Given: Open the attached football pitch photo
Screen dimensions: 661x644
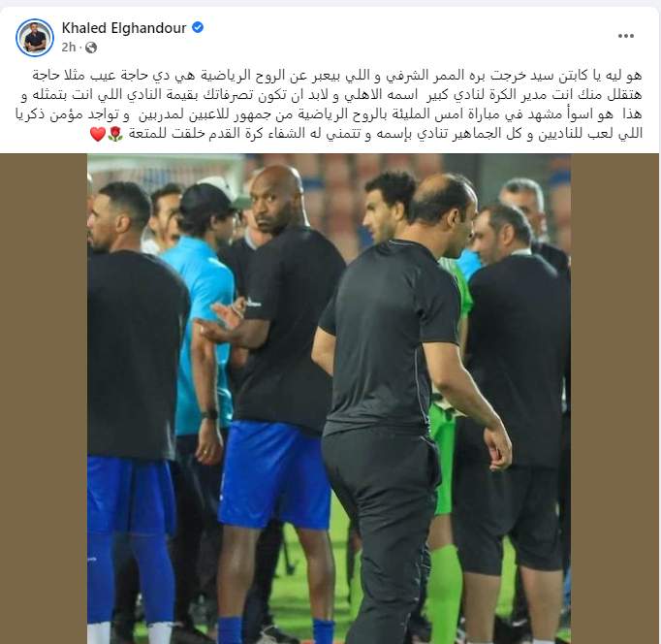Looking at the screenshot, I should (329, 399).
